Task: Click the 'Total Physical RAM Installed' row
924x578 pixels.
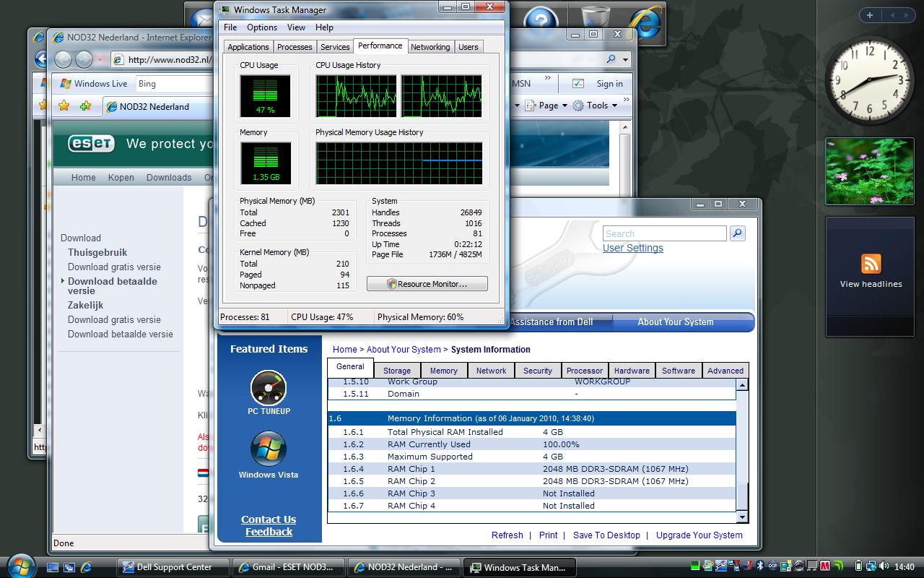Action: (532, 432)
